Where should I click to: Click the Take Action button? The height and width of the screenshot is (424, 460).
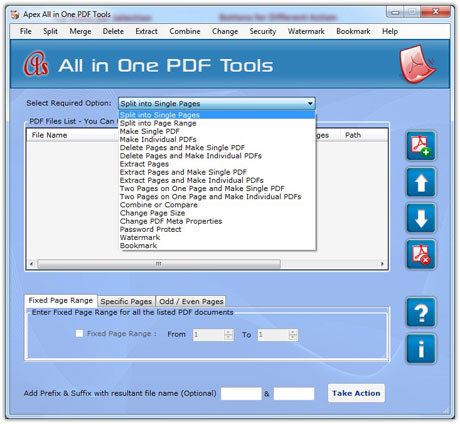click(356, 393)
